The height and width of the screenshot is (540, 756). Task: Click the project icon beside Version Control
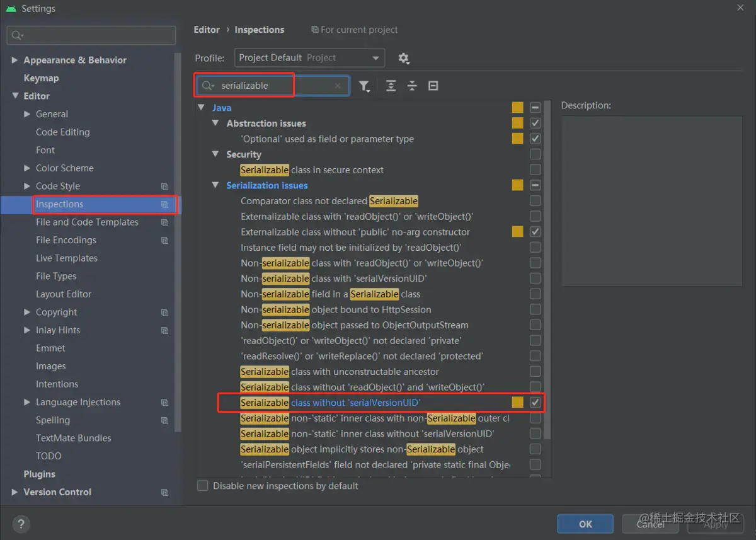164,492
